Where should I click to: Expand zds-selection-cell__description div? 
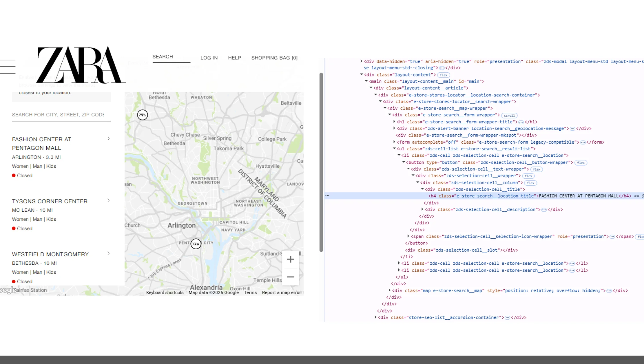(x=422, y=209)
